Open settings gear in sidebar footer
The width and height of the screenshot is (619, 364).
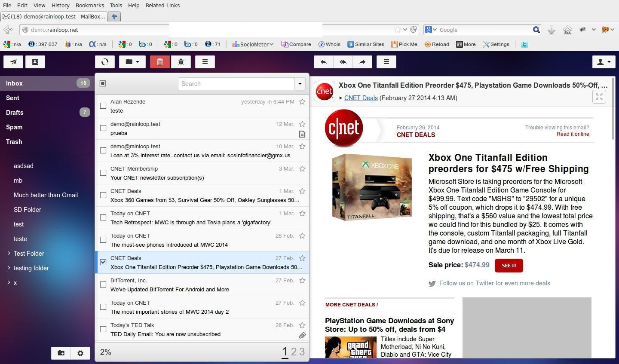pos(80,353)
